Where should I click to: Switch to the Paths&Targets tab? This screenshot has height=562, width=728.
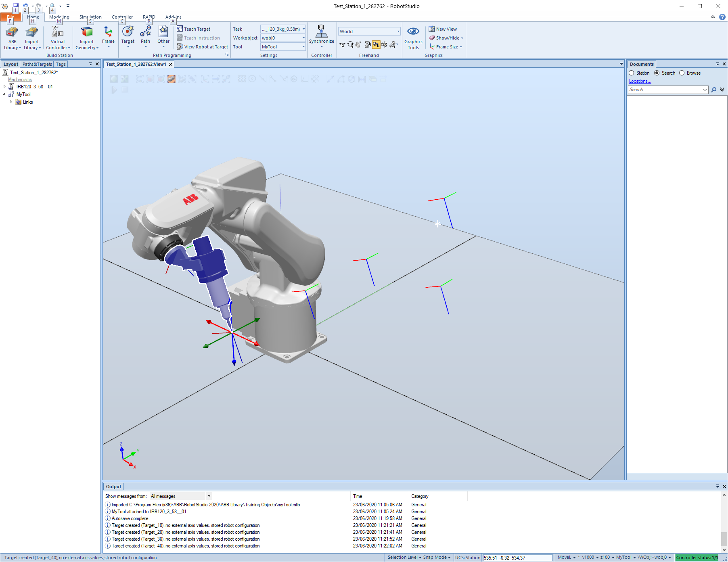37,64
